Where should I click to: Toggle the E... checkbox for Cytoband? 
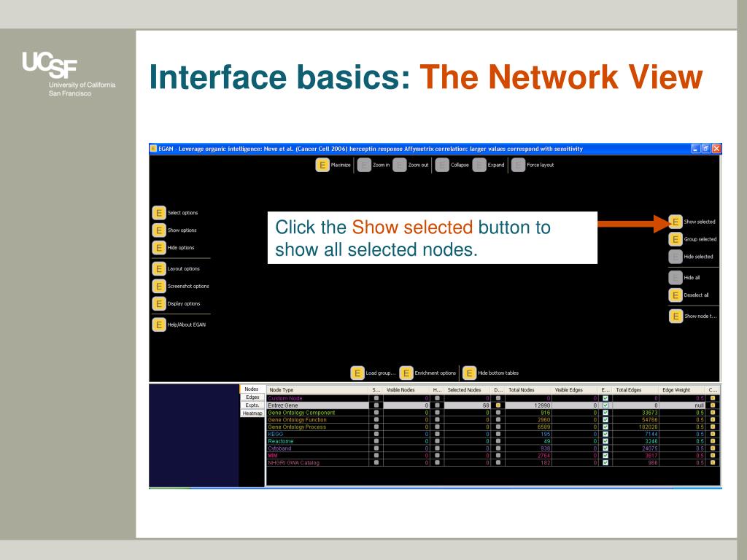coord(605,448)
